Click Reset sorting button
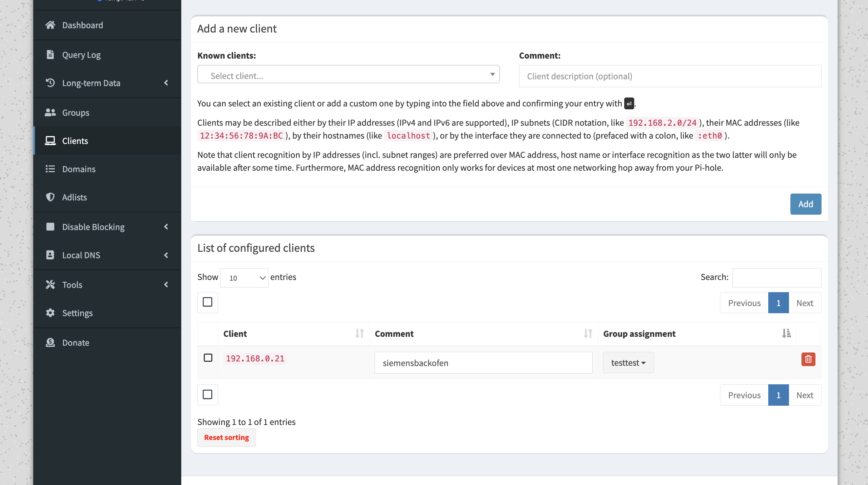 click(226, 437)
